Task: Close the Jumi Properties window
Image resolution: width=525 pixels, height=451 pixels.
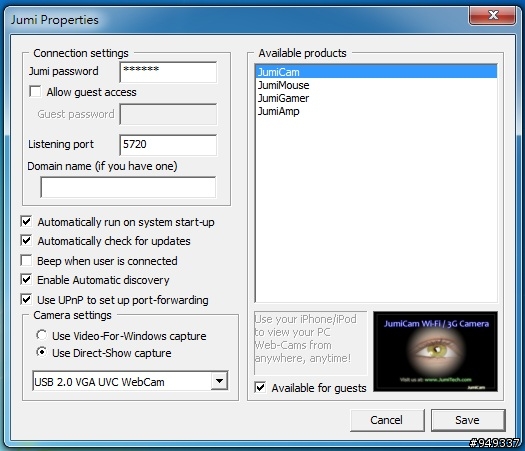Action: [x=492, y=15]
